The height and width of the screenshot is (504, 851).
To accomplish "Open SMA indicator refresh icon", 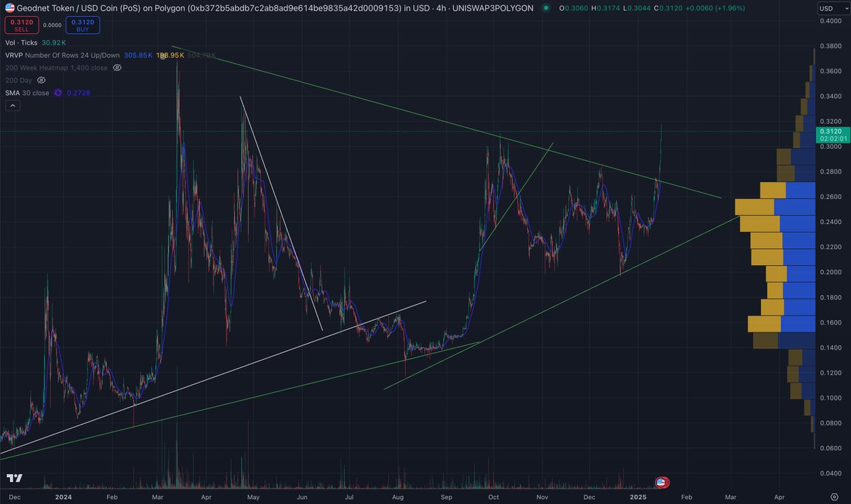I will pos(58,93).
